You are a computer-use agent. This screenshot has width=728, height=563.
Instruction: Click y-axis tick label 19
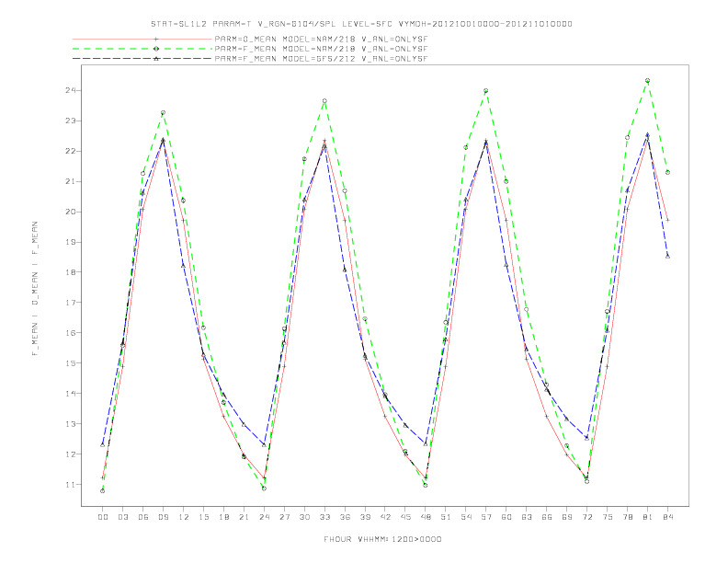tap(71, 242)
